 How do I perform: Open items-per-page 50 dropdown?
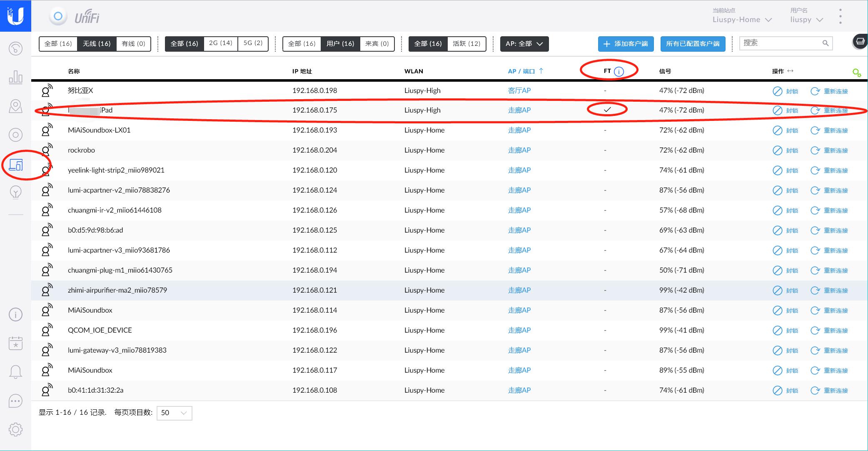(x=174, y=413)
